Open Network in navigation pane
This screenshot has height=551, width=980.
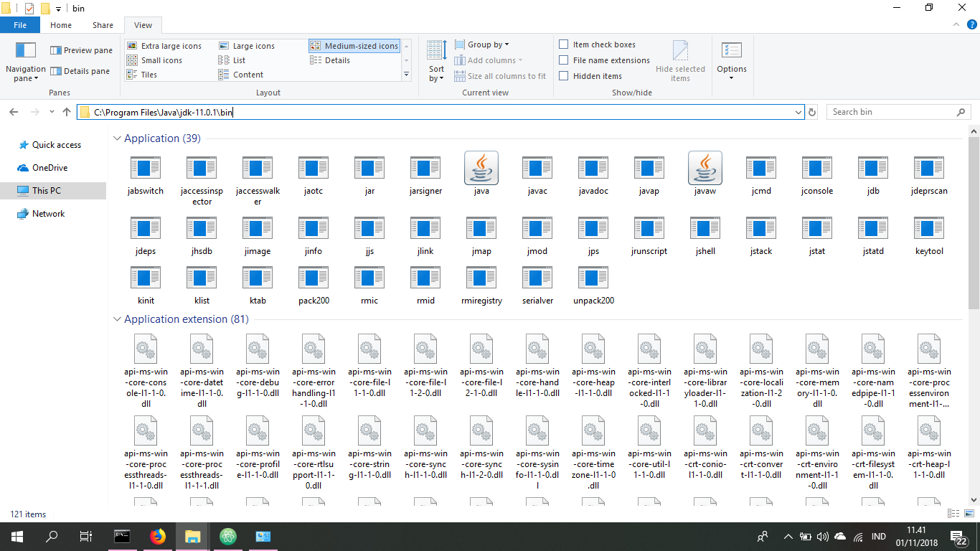point(41,214)
